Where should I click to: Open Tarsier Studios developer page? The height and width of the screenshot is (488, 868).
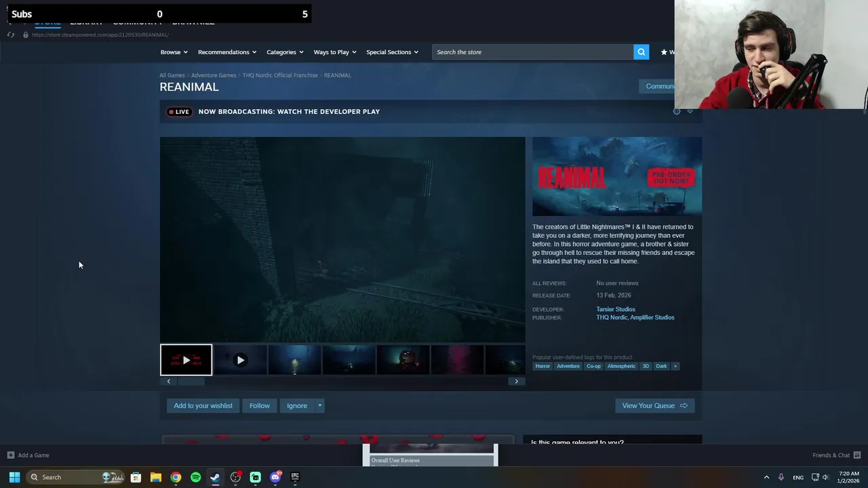[616, 309]
